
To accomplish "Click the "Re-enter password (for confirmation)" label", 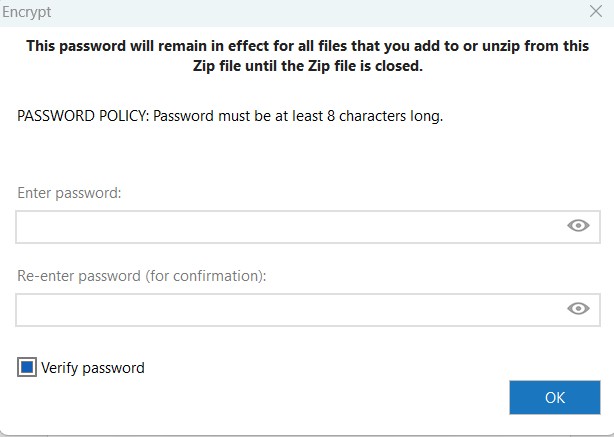I will pos(142,276).
